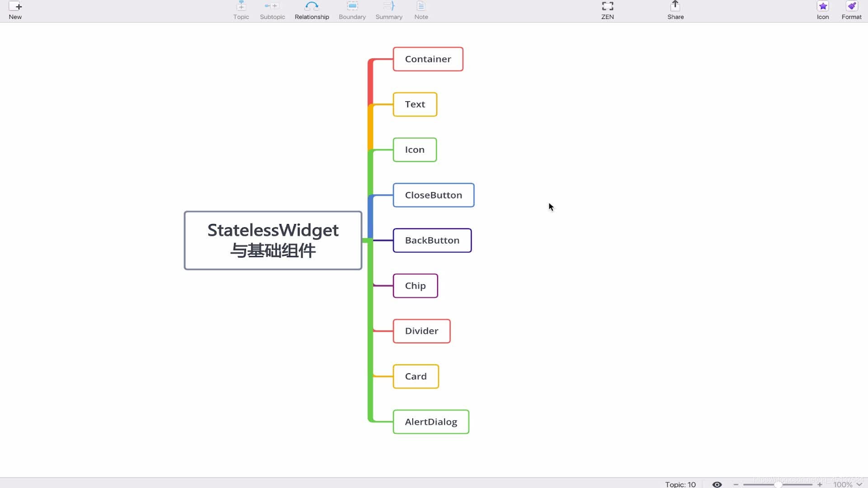Click the StatelessWidget central topic
The height and width of the screenshot is (488, 868).
pyautogui.click(x=273, y=239)
